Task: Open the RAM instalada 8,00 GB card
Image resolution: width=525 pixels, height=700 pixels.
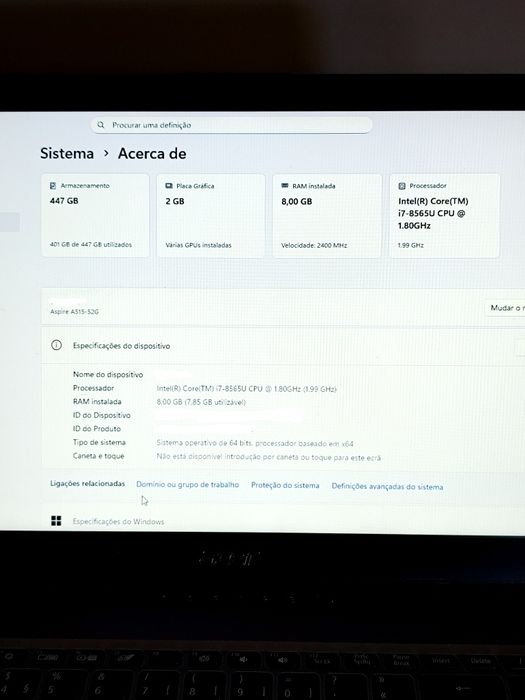Action: [327, 215]
